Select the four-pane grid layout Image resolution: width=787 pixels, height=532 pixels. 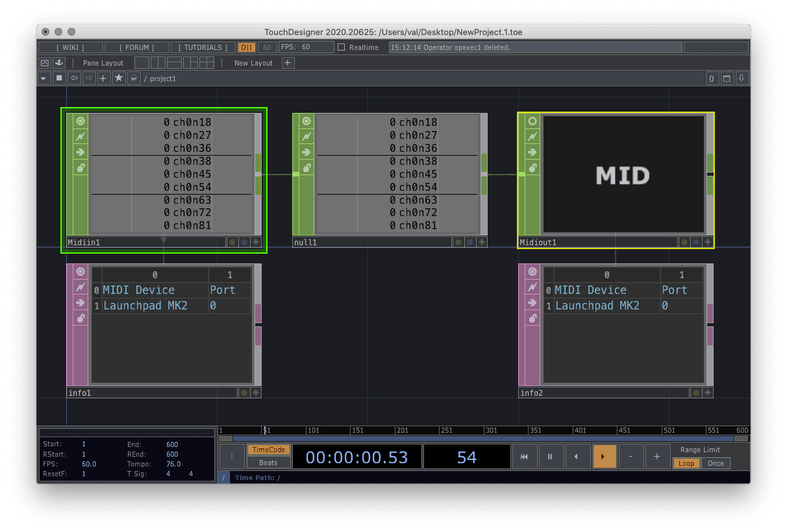(206, 63)
